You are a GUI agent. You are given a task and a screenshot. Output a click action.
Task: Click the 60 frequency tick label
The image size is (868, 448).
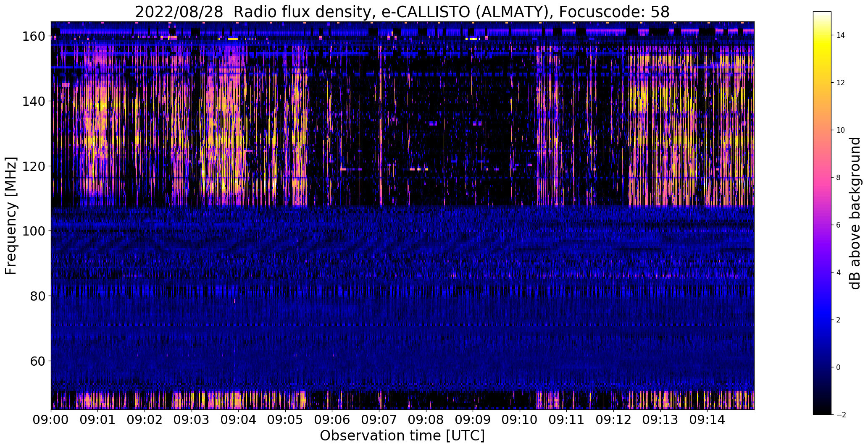[x=38, y=361]
